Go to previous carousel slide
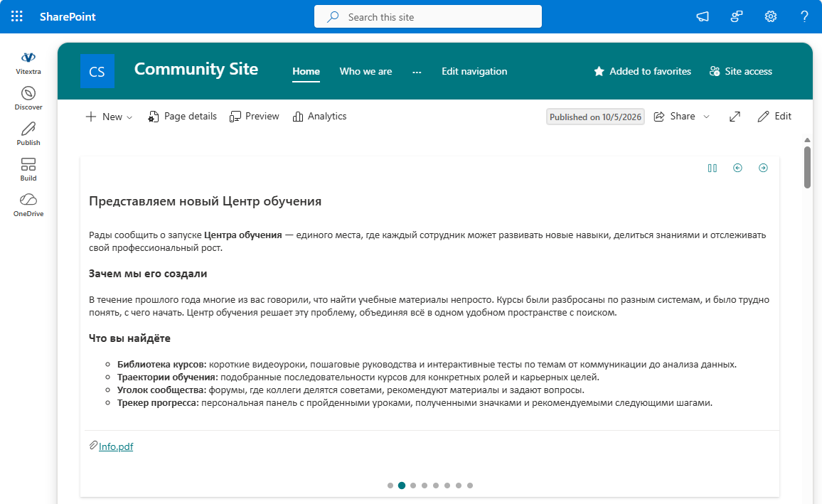 [x=737, y=168]
